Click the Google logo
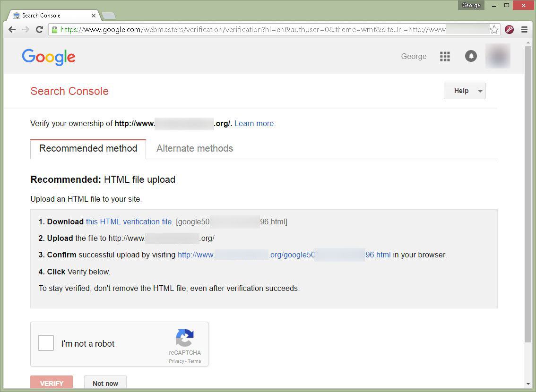This screenshot has height=392, width=536. point(49,57)
